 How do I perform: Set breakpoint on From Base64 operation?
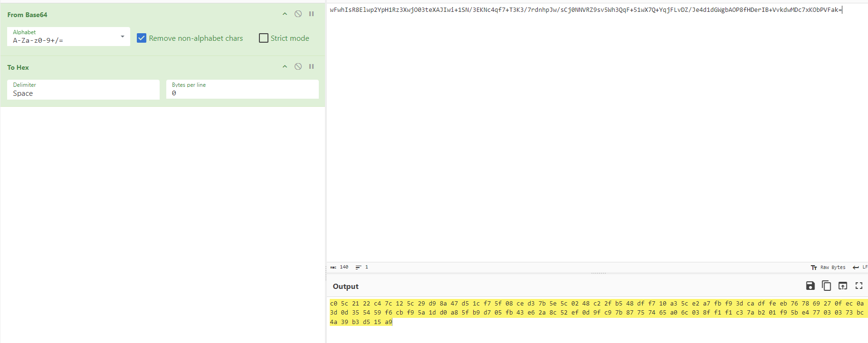pyautogui.click(x=312, y=14)
